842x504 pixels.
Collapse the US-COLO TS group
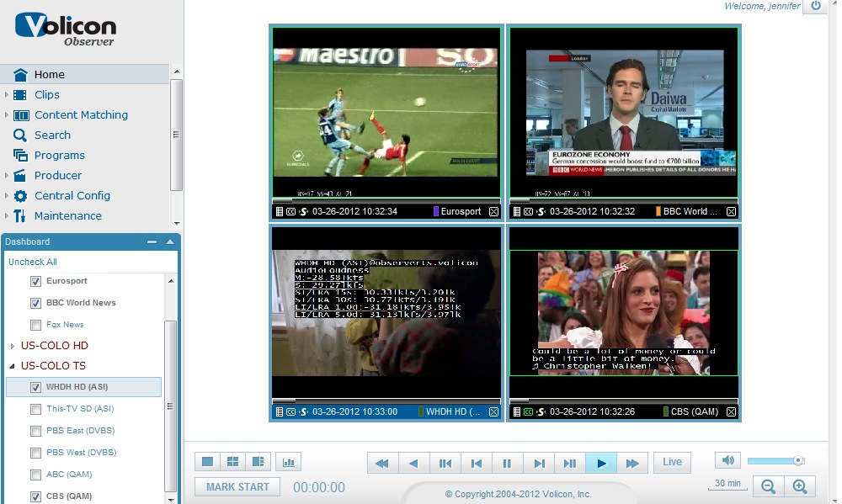(13, 366)
